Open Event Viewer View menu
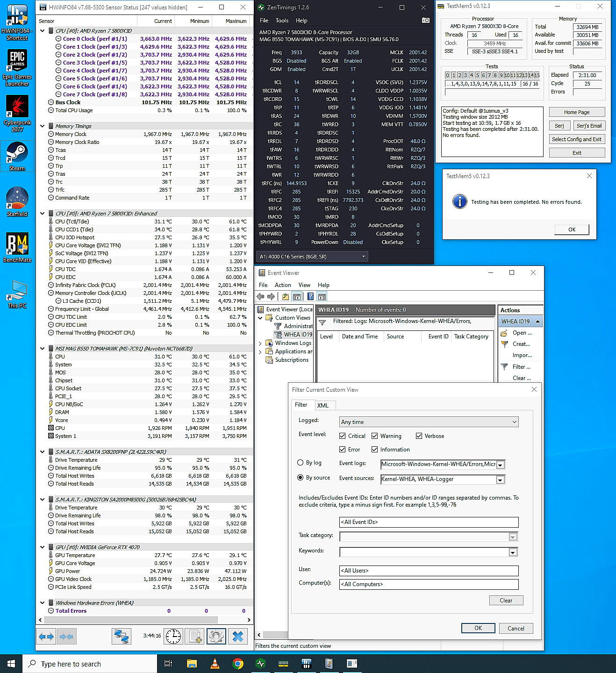Image resolution: width=616 pixels, height=673 pixels. 304,285
